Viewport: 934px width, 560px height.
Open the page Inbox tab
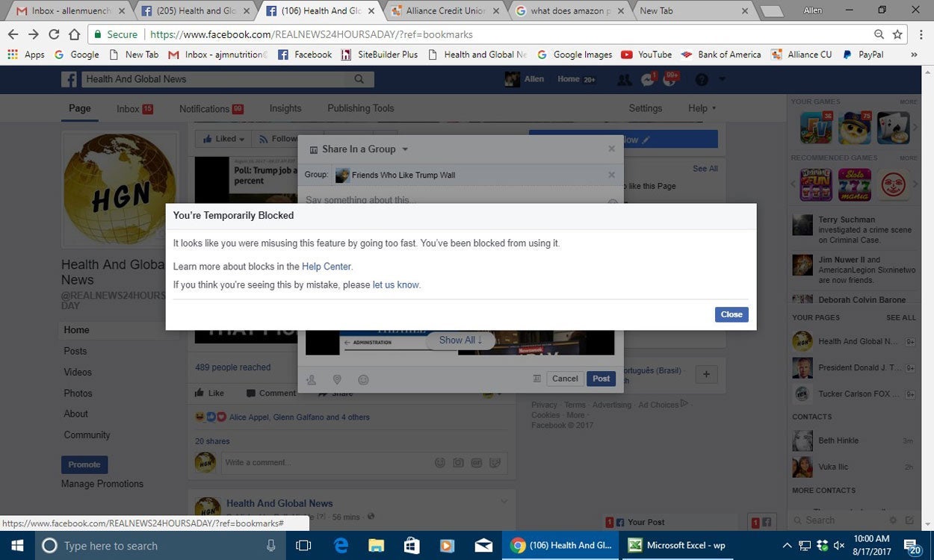tap(134, 109)
